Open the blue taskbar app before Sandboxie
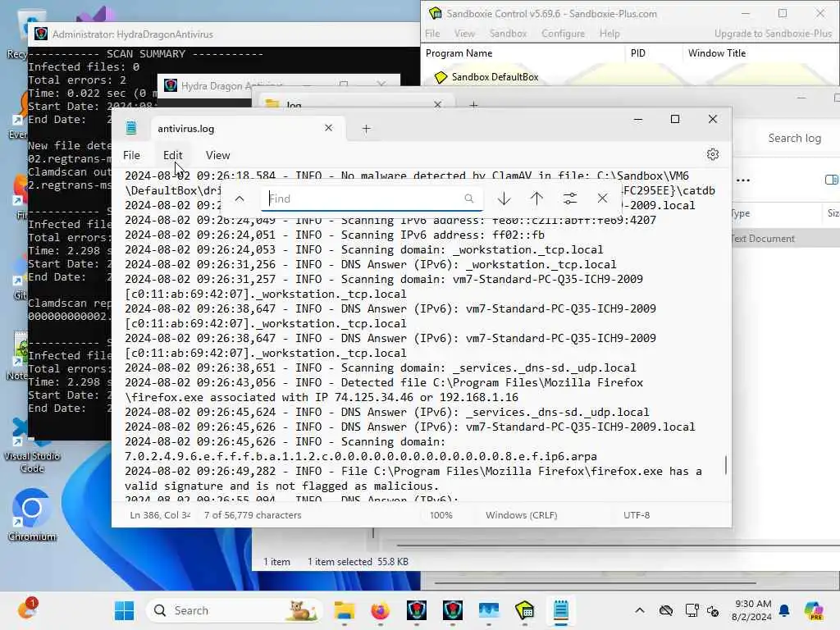Viewport: 840px width, 630px height. [x=489, y=610]
